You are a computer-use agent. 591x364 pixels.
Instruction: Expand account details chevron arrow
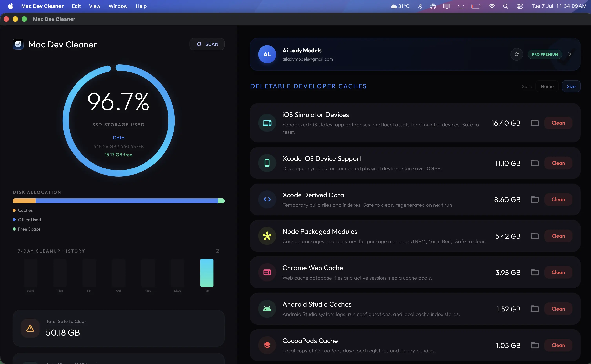click(570, 54)
